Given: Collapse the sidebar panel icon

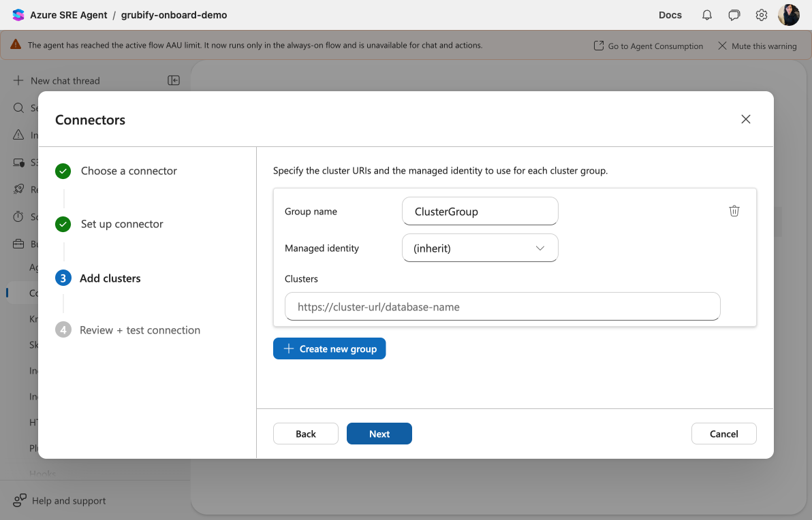Looking at the screenshot, I should tap(174, 80).
